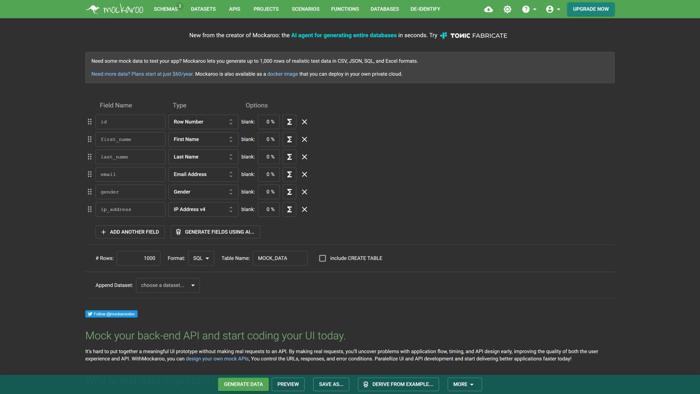Click Add Another Field button
Viewport: 700px width, 394px height.
coord(130,232)
